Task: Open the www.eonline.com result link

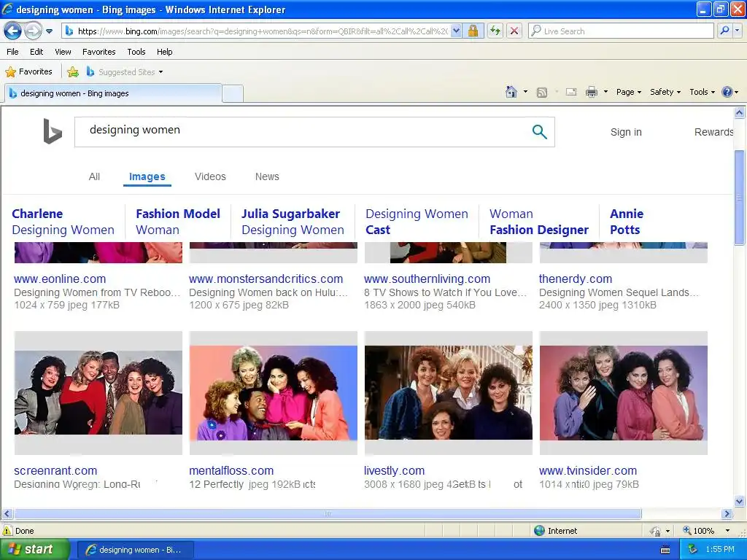Action: pyautogui.click(x=60, y=279)
